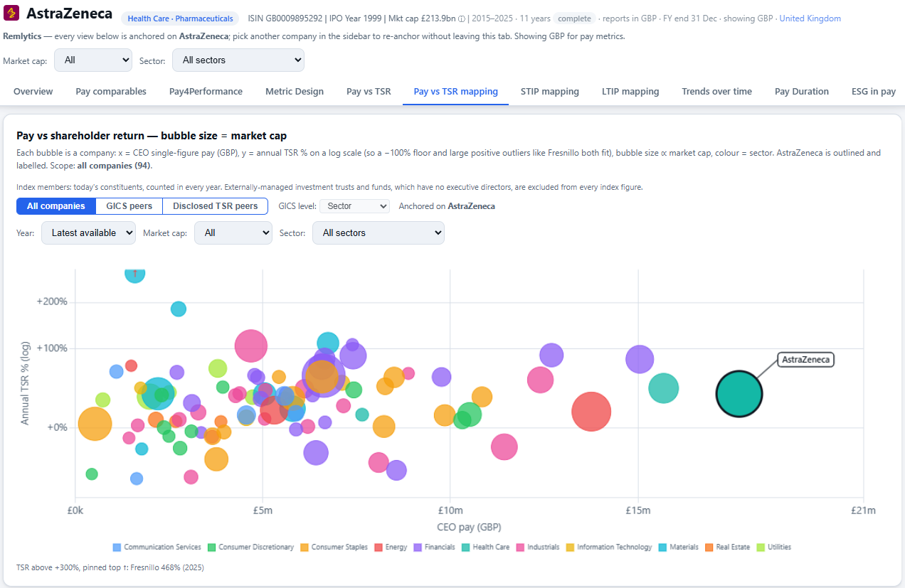The width and height of the screenshot is (905, 588).
Task: Click the Utilities legend colour swatch
Action: coord(761,547)
